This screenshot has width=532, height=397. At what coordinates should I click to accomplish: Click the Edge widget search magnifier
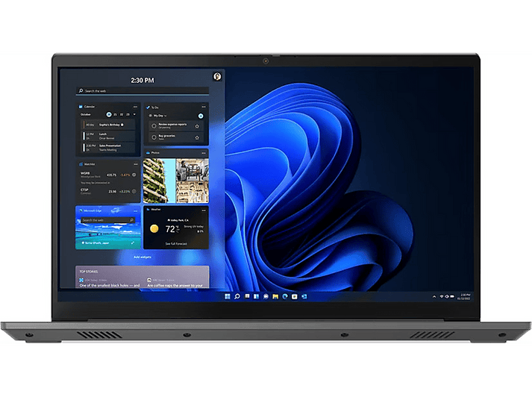point(131,220)
